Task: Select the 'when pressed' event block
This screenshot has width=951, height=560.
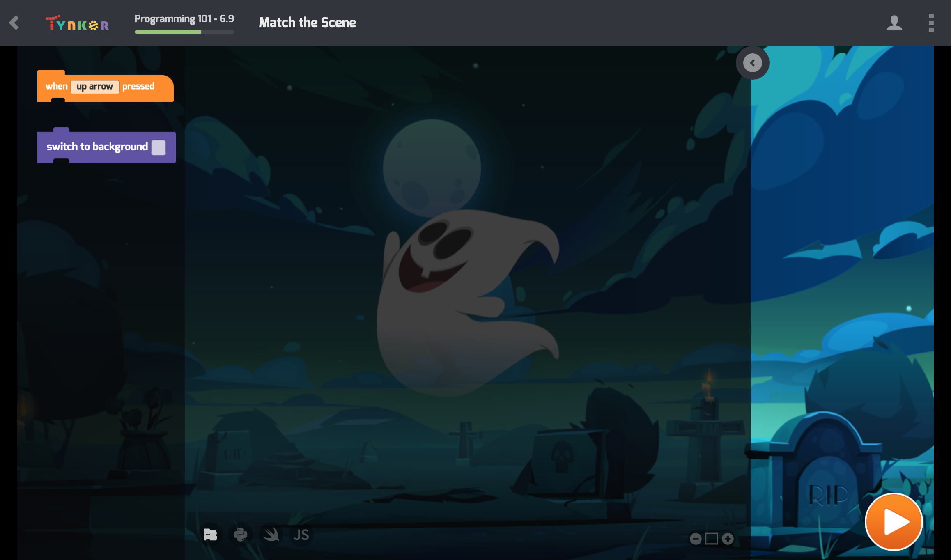Action: pos(56,87)
